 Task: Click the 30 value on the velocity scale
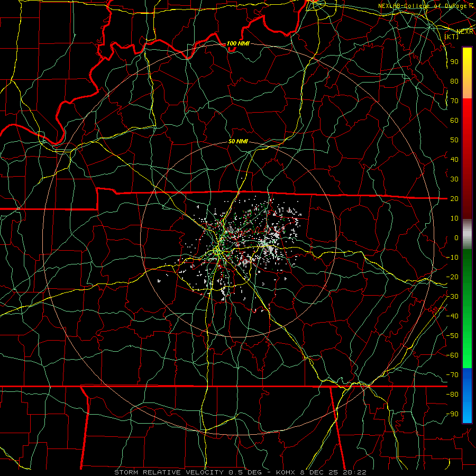[x=454, y=179]
